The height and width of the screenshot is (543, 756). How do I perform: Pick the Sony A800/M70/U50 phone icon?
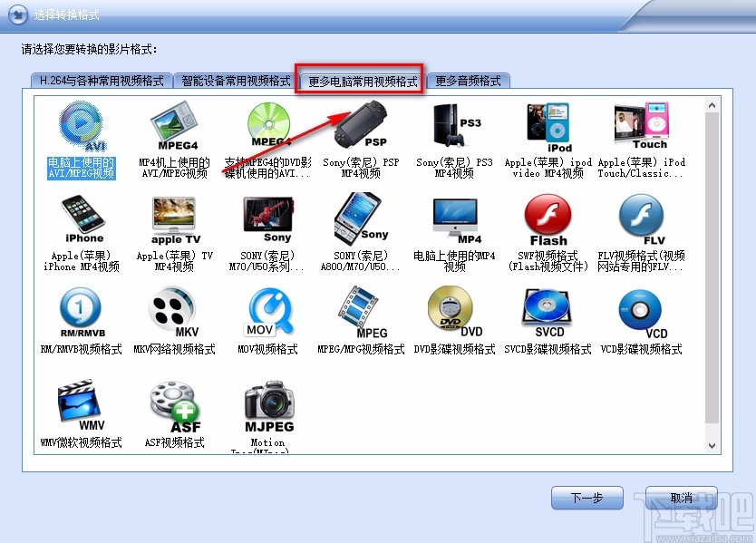coord(361,218)
